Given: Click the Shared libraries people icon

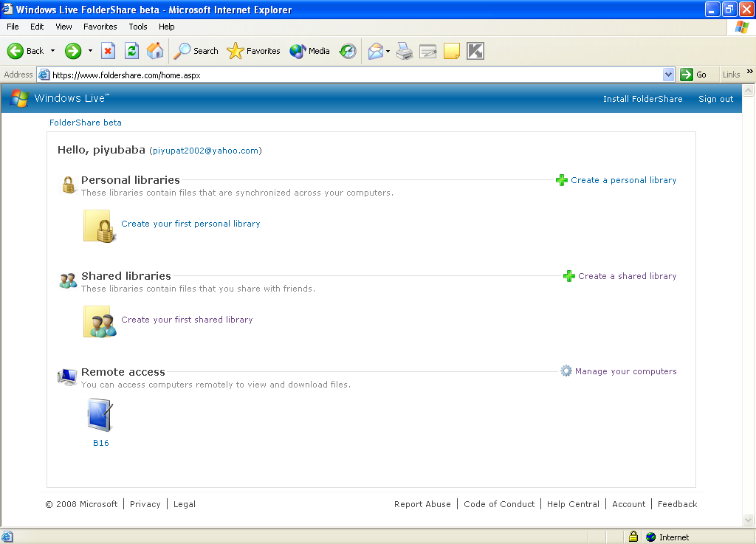Looking at the screenshot, I should pos(68,280).
